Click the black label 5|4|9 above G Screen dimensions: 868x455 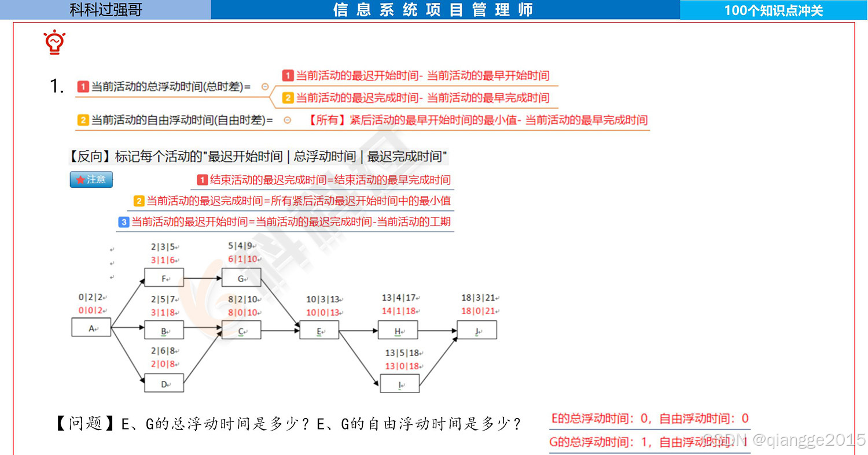tap(240, 246)
